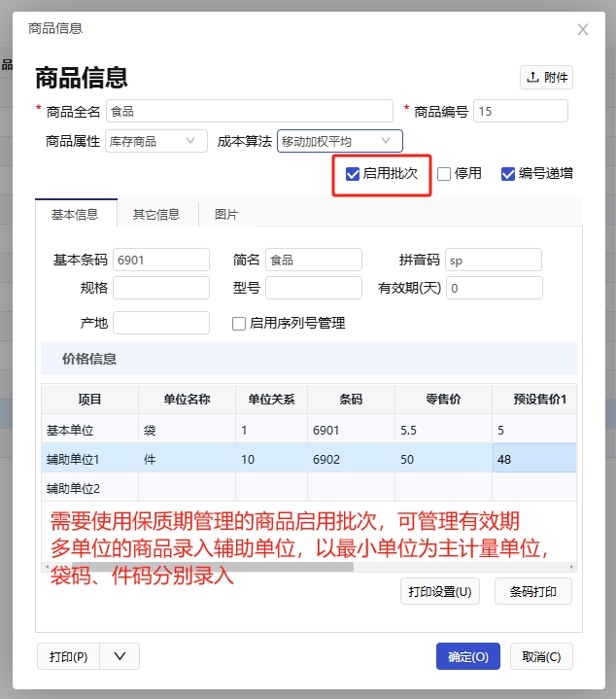Expand the 打印 split-button arrow
The height and width of the screenshot is (699, 616).
120,656
